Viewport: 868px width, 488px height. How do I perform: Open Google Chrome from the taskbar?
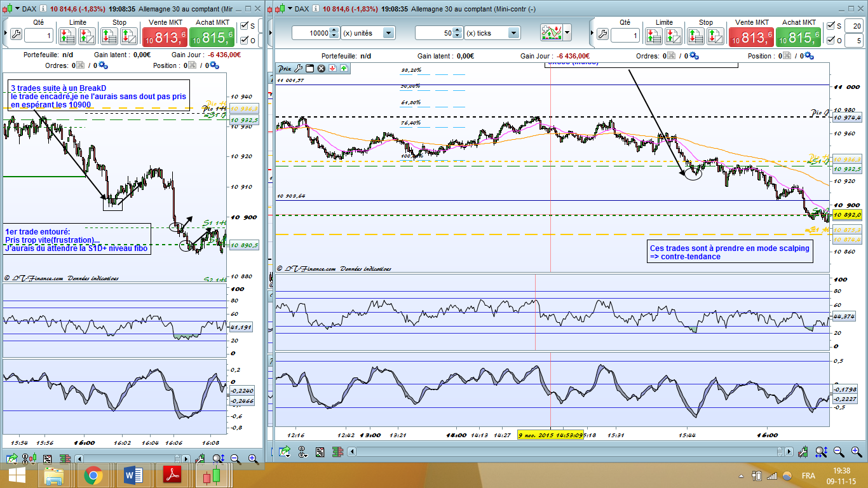pos(93,475)
